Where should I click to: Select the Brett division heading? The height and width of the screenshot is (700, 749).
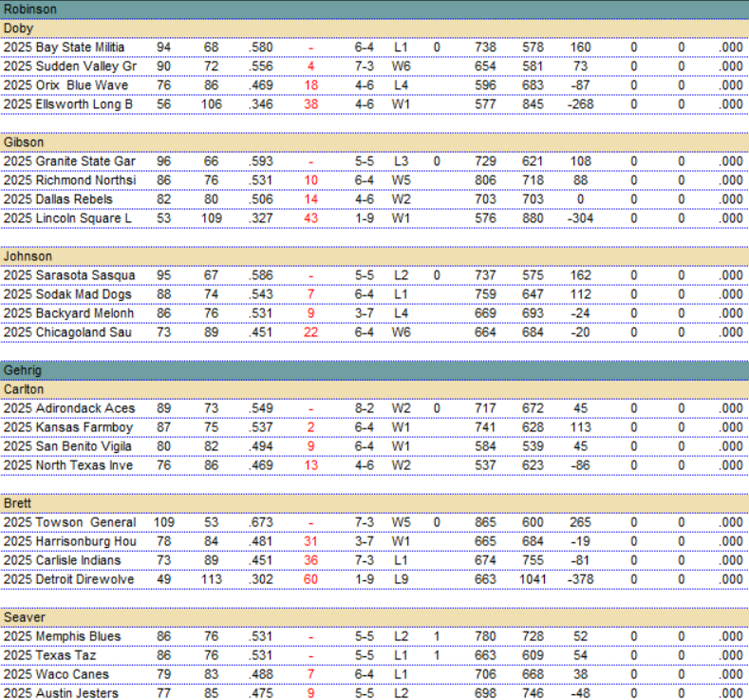17,503
